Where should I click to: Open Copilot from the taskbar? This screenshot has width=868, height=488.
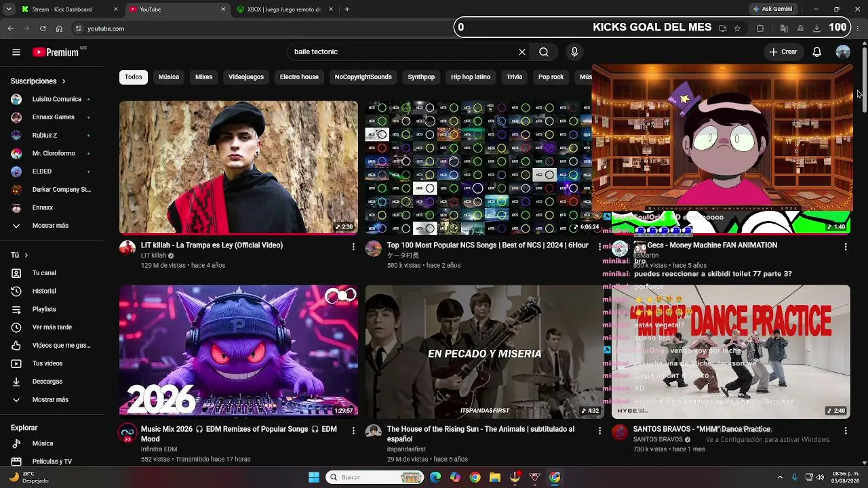pos(455,477)
